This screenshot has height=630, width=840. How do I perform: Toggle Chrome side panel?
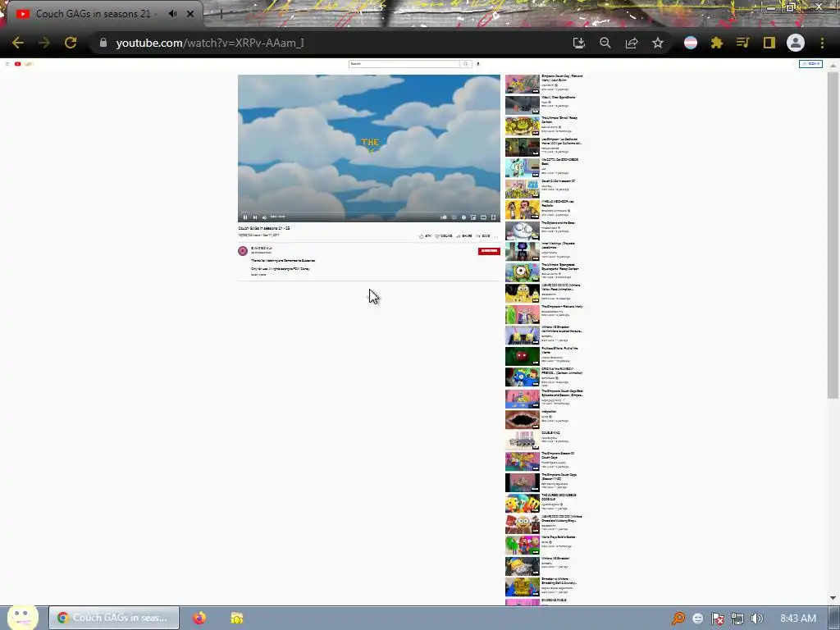click(769, 43)
